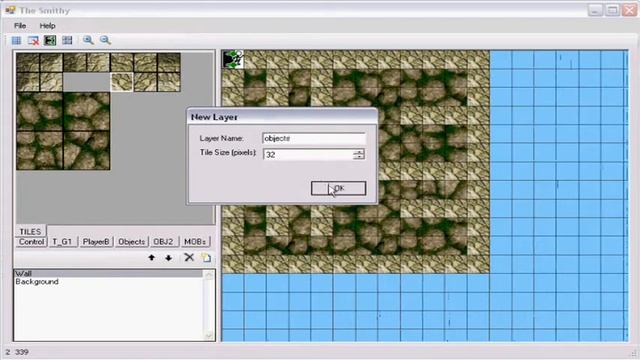
Task: Open the Help menu
Action: click(x=47, y=26)
